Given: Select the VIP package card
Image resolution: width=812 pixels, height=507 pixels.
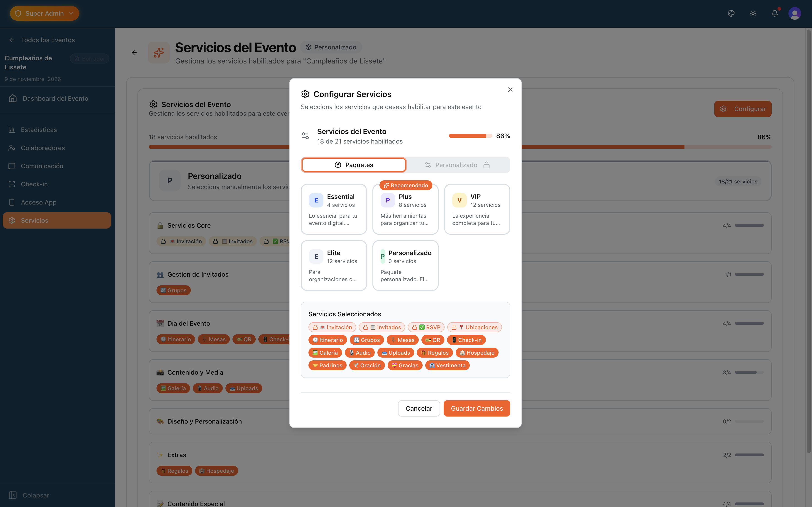Looking at the screenshot, I should pos(477,209).
